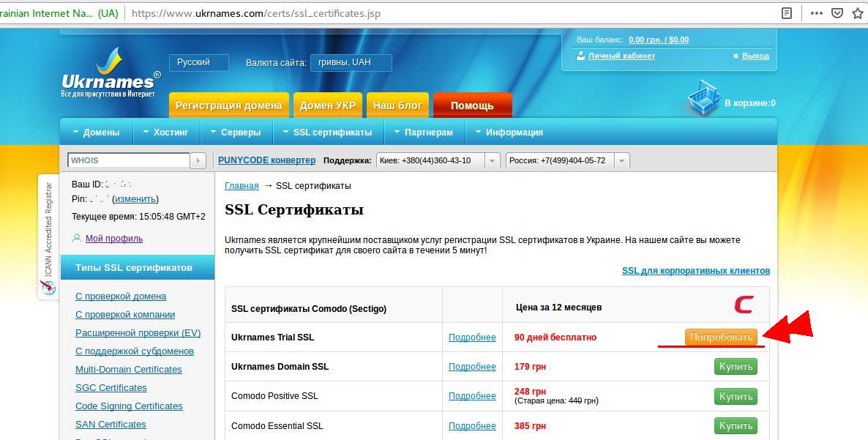
Task: Open the browser page actions menu (three dots)
Action: click(x=817, y=12)
